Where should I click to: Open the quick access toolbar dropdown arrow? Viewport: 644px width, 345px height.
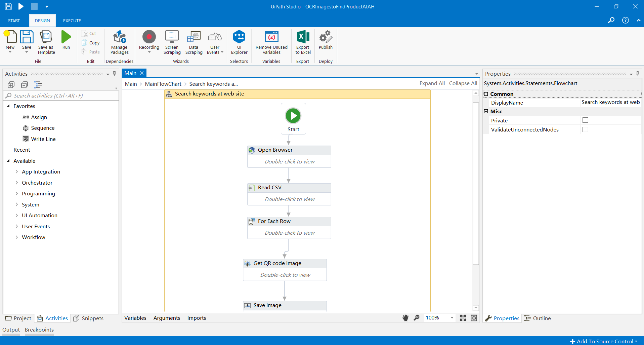tap(47, 6)
